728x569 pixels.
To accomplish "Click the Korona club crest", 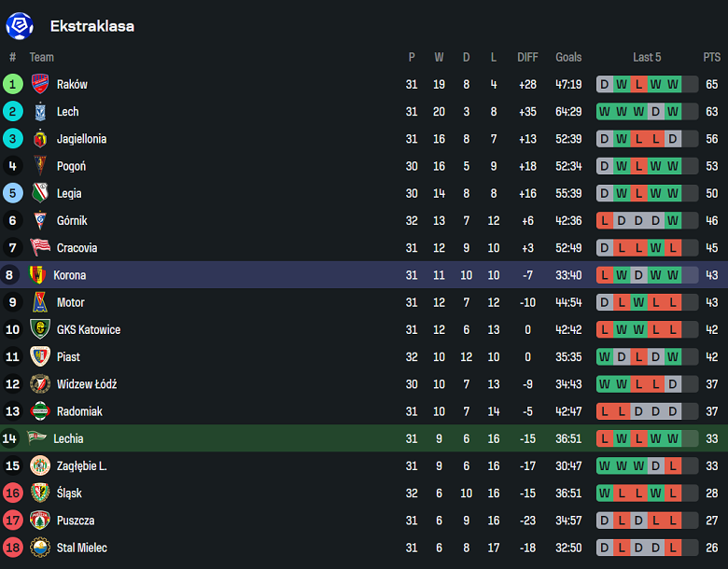I will 37,275.
